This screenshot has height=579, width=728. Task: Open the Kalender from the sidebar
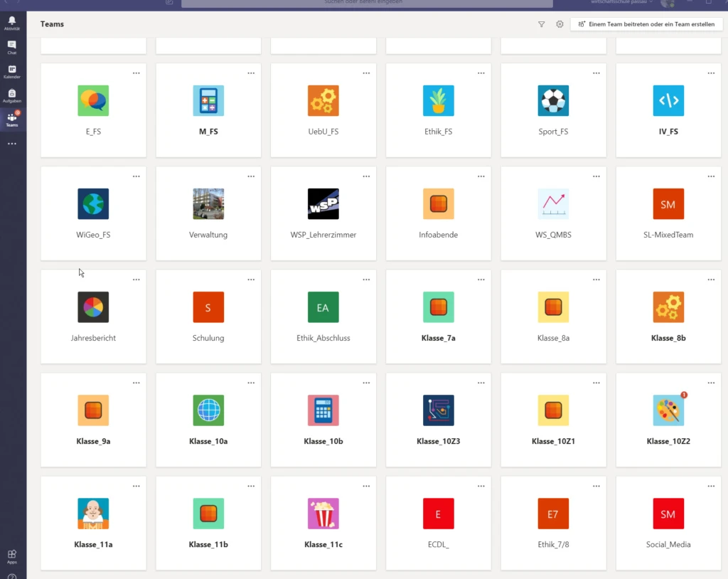point(13,71)
